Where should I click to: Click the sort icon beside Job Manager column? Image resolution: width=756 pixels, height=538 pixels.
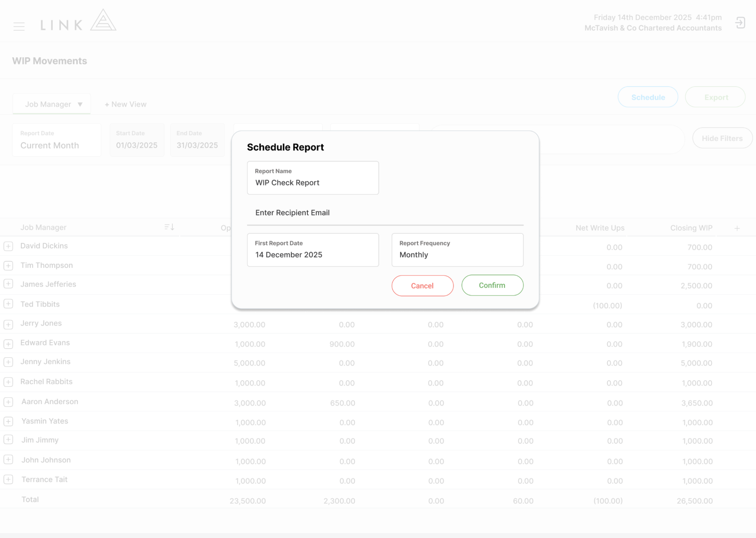[x=169, y=227]
